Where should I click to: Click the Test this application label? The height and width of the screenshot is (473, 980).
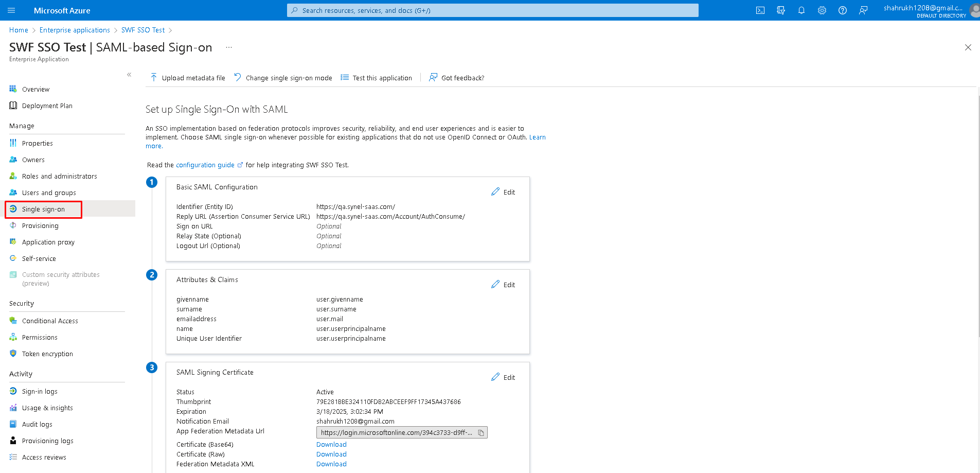click(382, 78)
